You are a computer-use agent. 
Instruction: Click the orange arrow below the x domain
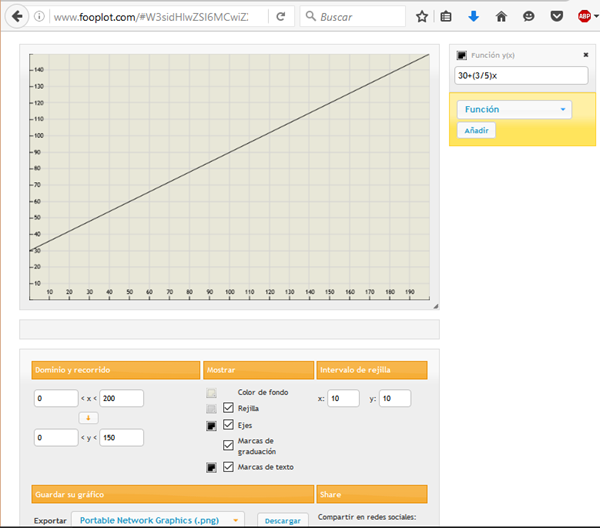(x=88, y=418)
